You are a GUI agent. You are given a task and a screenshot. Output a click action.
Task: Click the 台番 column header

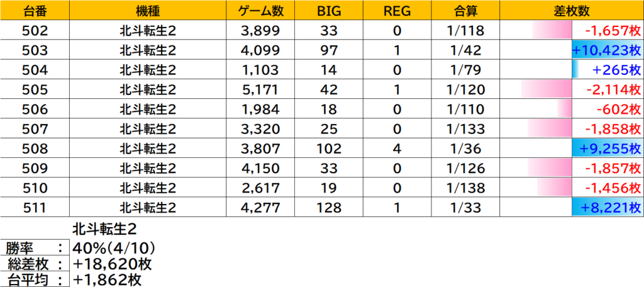[x=34, y=11]
